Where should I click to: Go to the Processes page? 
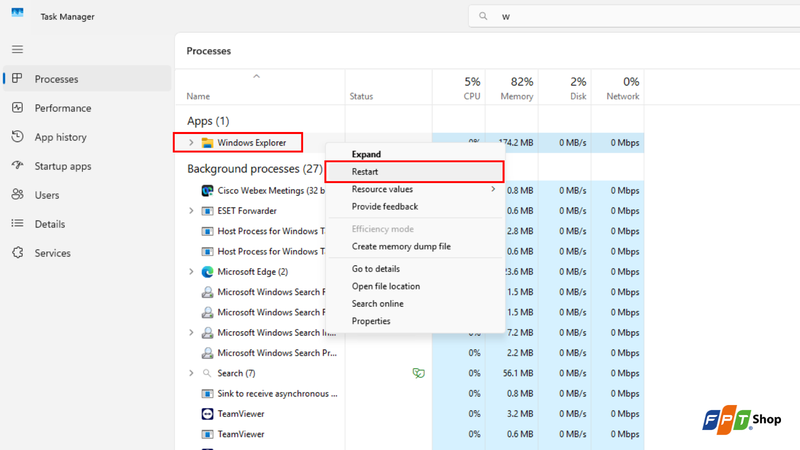click(87, 79)
